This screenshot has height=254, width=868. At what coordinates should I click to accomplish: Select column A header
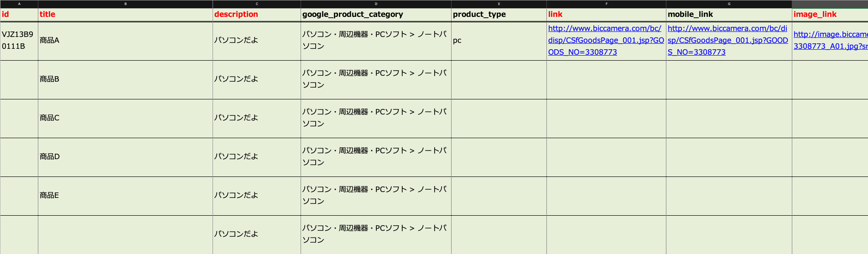pos(19,4)
